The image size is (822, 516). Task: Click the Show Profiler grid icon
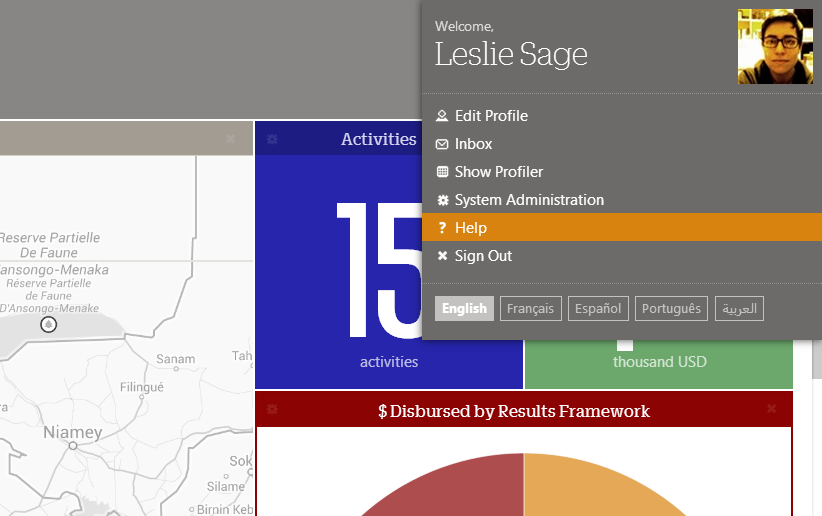pyautogui.click(x=442, y=172)
